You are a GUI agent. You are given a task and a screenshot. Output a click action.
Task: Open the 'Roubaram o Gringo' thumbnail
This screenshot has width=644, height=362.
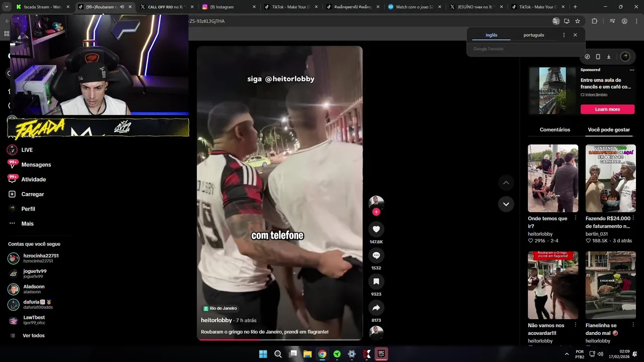point(553,285)
